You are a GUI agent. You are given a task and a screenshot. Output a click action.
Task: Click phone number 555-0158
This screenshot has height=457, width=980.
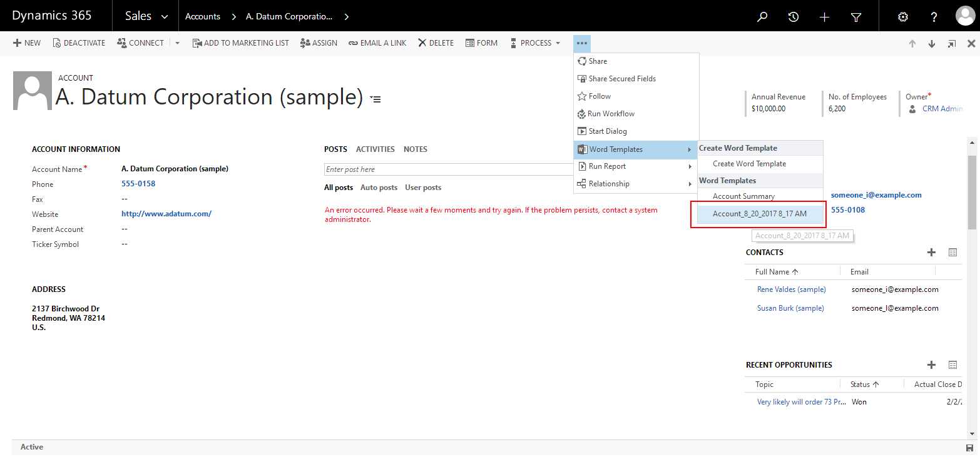click(138, 184)
